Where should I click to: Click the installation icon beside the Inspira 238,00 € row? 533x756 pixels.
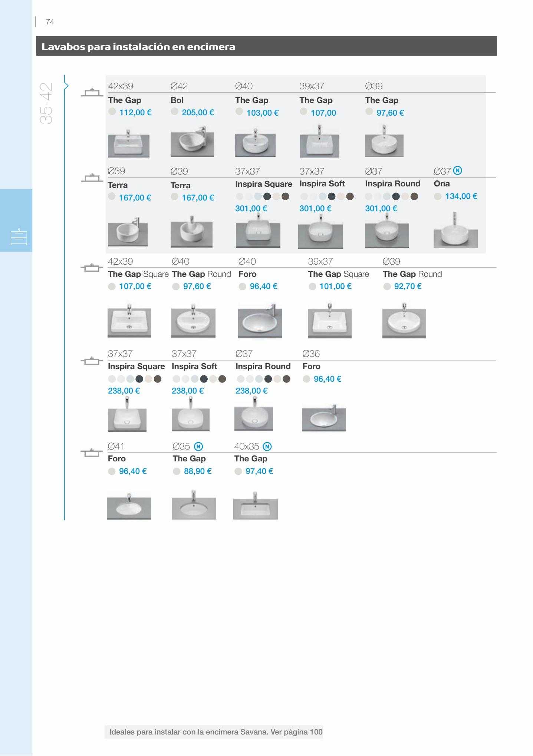92,361
